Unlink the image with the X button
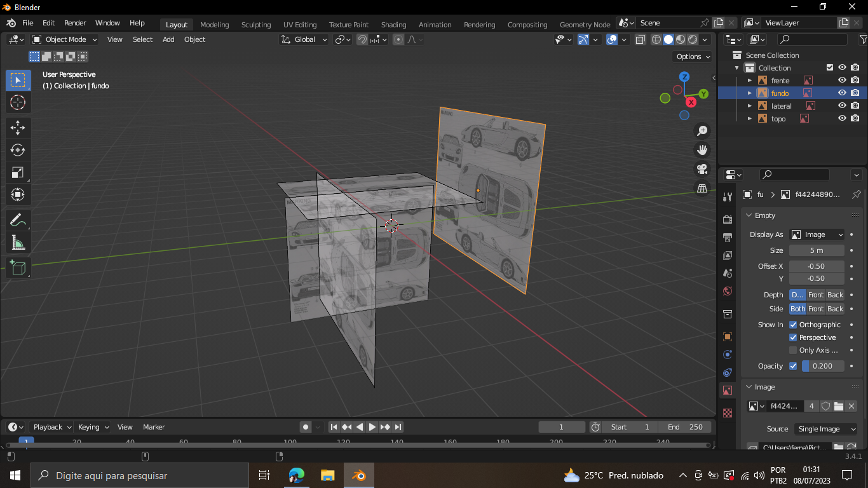This screenshot has width=868, height=488. coord(851,406)
